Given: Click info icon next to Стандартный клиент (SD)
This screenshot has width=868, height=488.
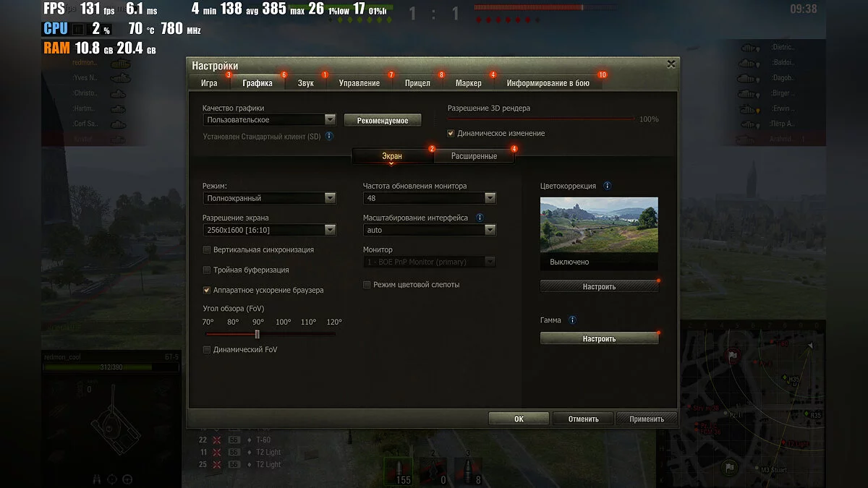Looking at the screenshot, I should tap(329, 136).
